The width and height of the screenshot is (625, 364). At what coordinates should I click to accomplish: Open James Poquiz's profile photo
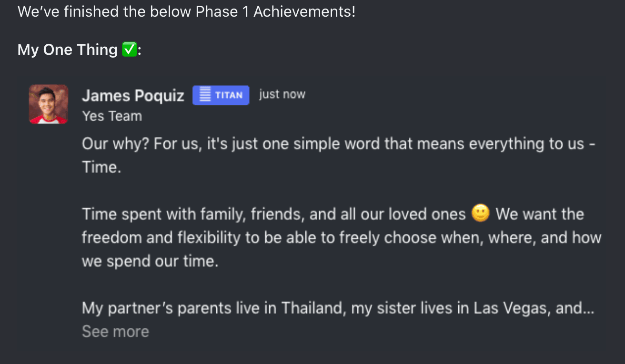click(49, 104)
